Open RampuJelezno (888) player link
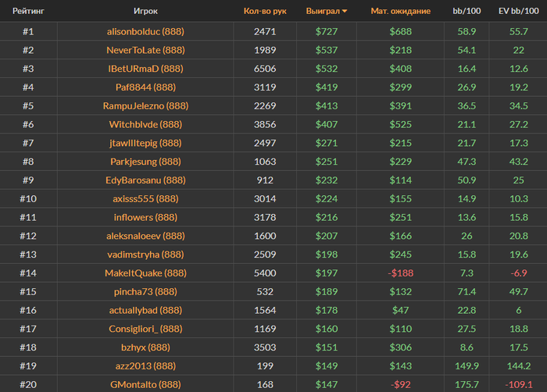The height and width of the screenshot is (392, 547). pyautogui.click(x=145, y=105)
